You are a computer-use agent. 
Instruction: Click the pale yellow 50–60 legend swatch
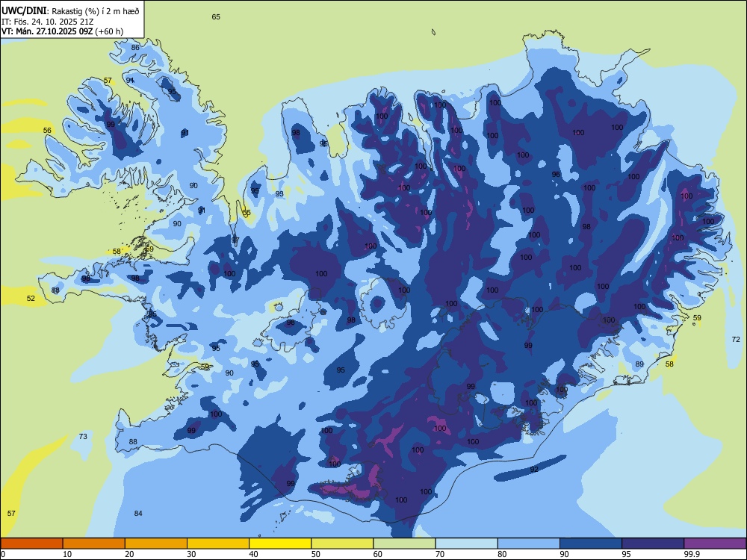coord(342,544)
